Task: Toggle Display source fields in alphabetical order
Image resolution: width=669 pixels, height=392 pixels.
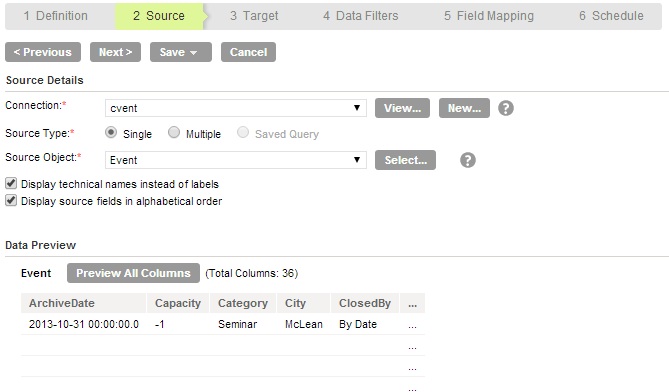Action: [11, 200]
